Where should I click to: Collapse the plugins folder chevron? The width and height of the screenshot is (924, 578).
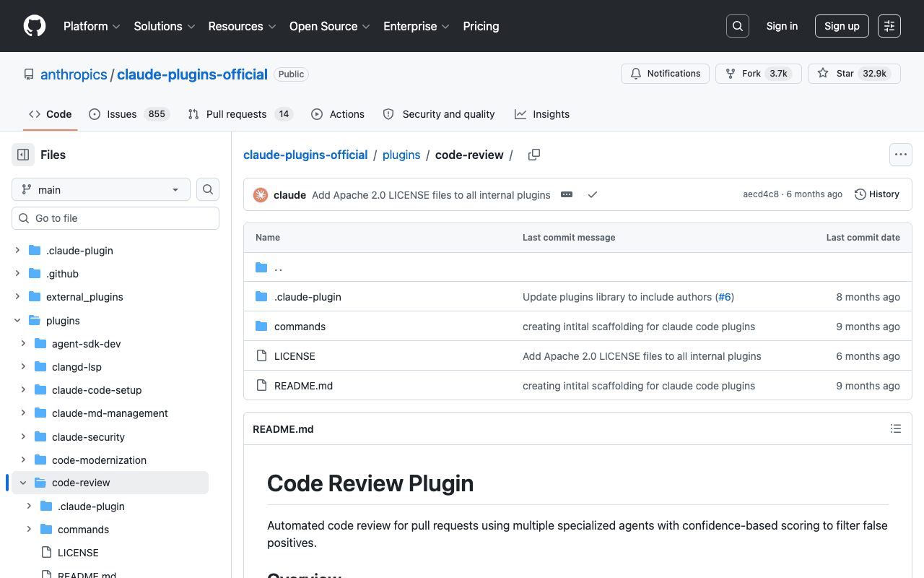17,320
